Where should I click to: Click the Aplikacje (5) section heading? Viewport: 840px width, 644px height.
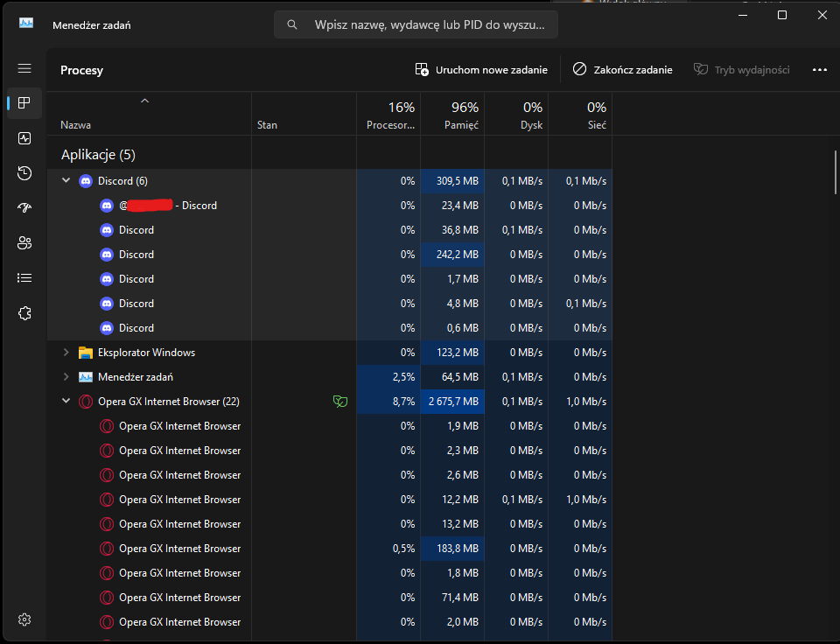[98, 155]
